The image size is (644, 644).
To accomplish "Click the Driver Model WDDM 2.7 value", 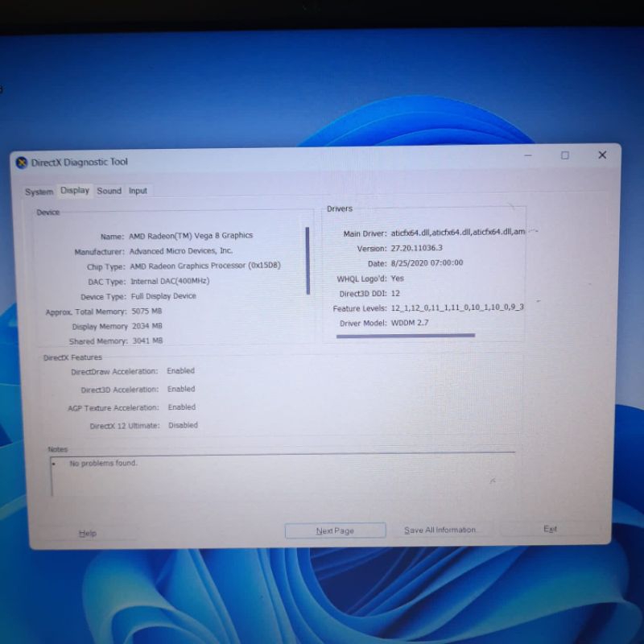I will tap(410, 323).
